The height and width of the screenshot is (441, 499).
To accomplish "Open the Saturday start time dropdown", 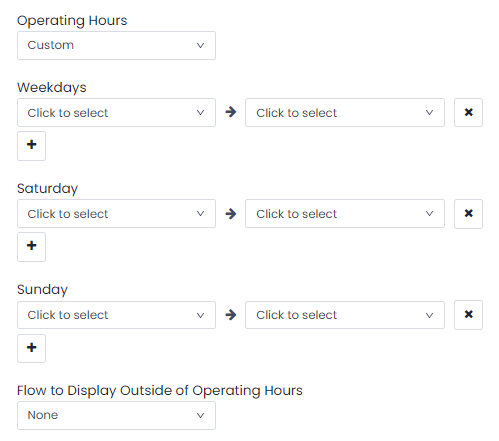I will point(116,214).
